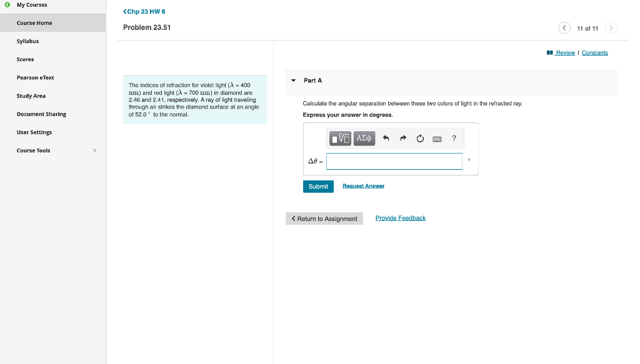Redo the answer edit

(x=403, y=138)
